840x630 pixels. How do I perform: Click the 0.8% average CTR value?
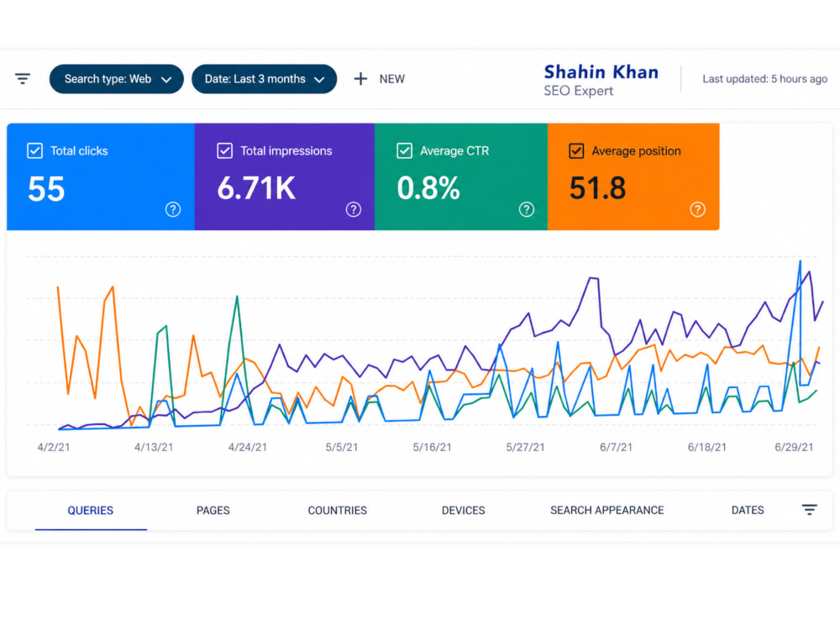click(x=428, y=188)
